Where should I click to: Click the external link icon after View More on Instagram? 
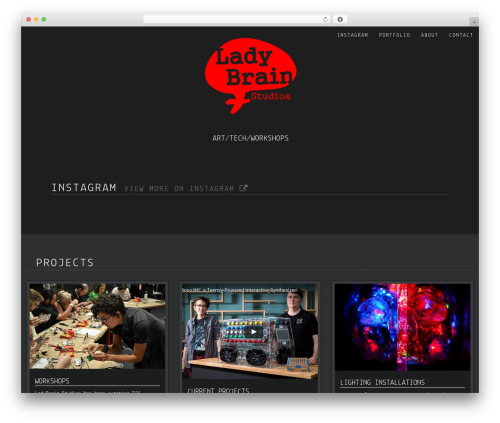243,188
